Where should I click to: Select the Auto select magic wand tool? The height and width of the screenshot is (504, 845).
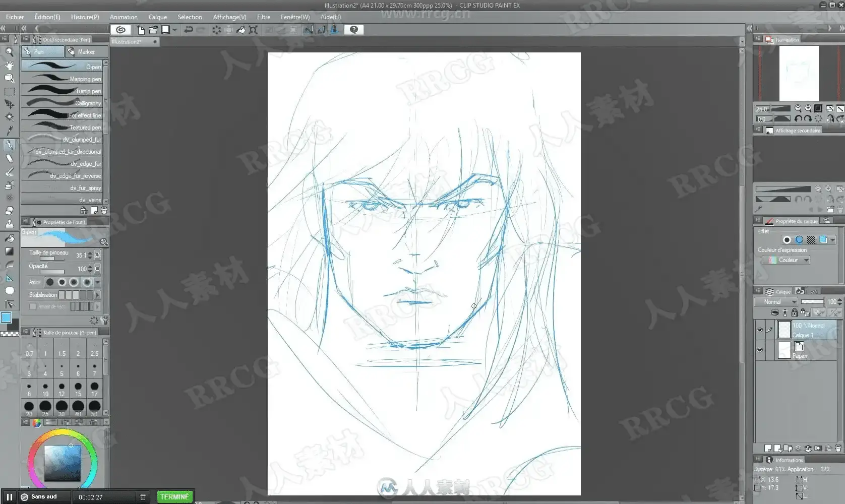click(9, 117)
